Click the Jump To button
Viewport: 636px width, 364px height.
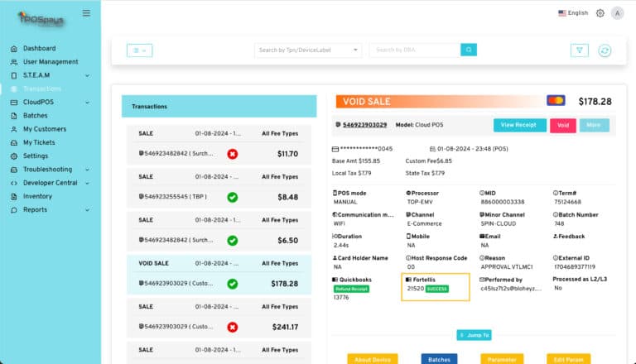[x=475, y=335]
